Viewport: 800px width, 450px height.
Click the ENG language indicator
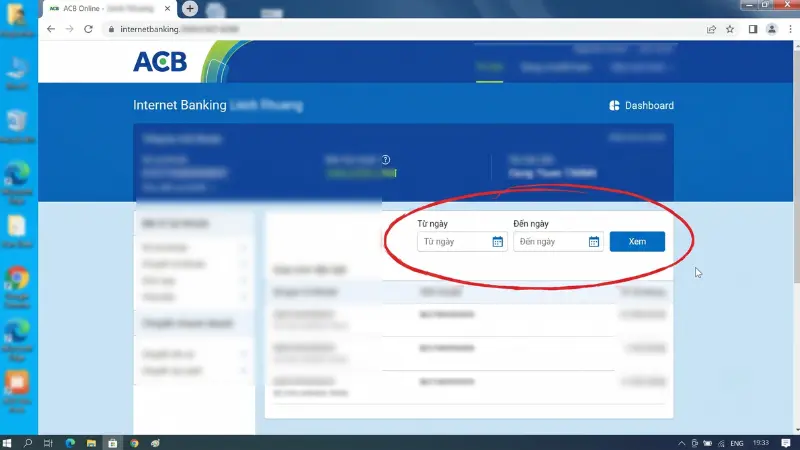pyautogui.click(x=737, y=443)
